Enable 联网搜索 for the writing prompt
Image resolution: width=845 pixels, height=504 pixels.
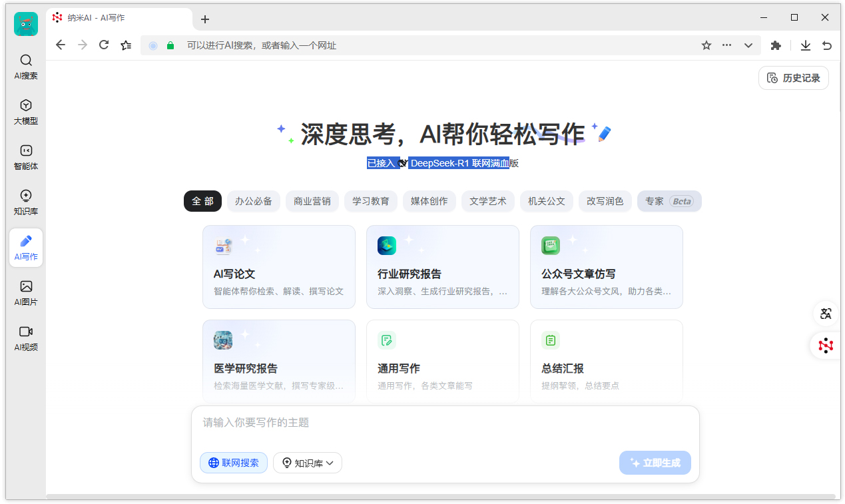[233, 463]
